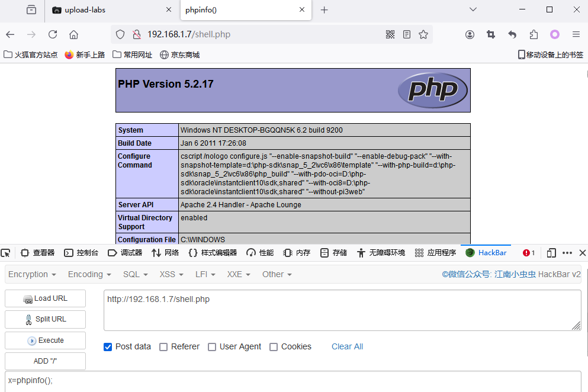Uncheck the Post data checkbox

pos(108,347)
